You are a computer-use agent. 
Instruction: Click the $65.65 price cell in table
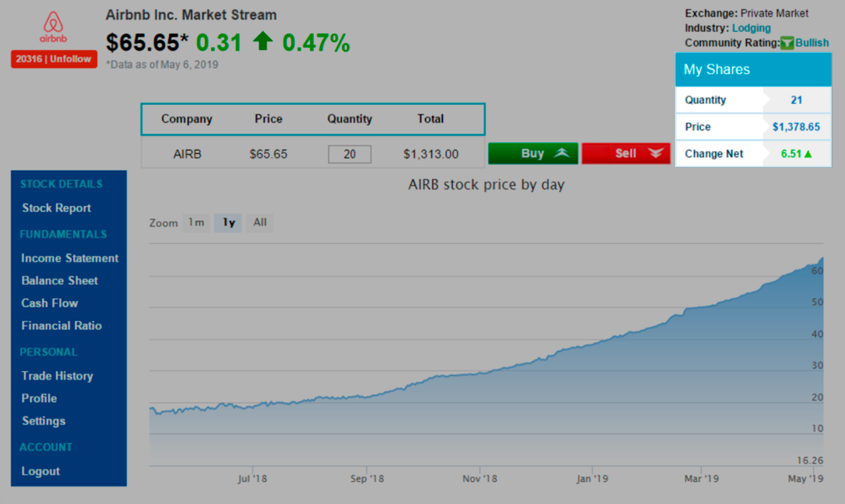coord(269,154)
